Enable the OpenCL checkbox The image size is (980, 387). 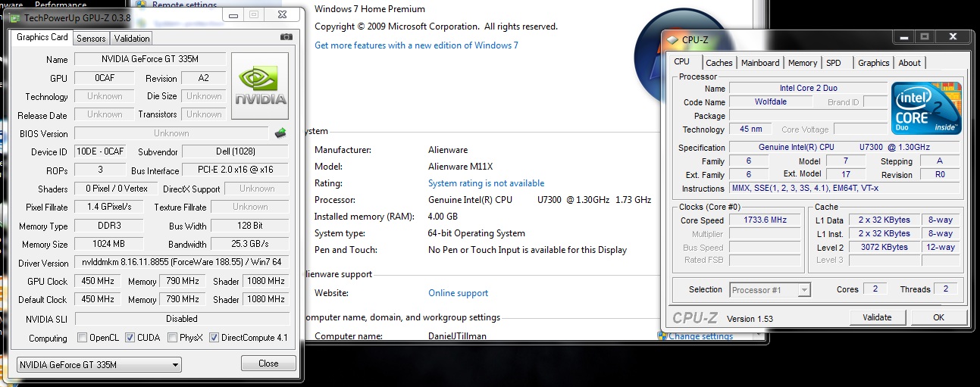point(83,338)
